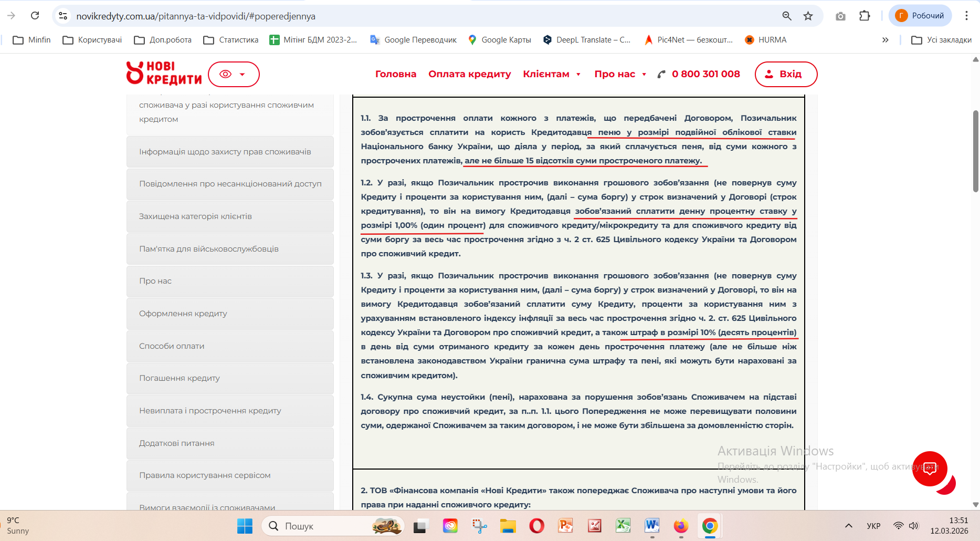Open Pic4Net bookmark
980x541 pixels.
coord(689,40)
